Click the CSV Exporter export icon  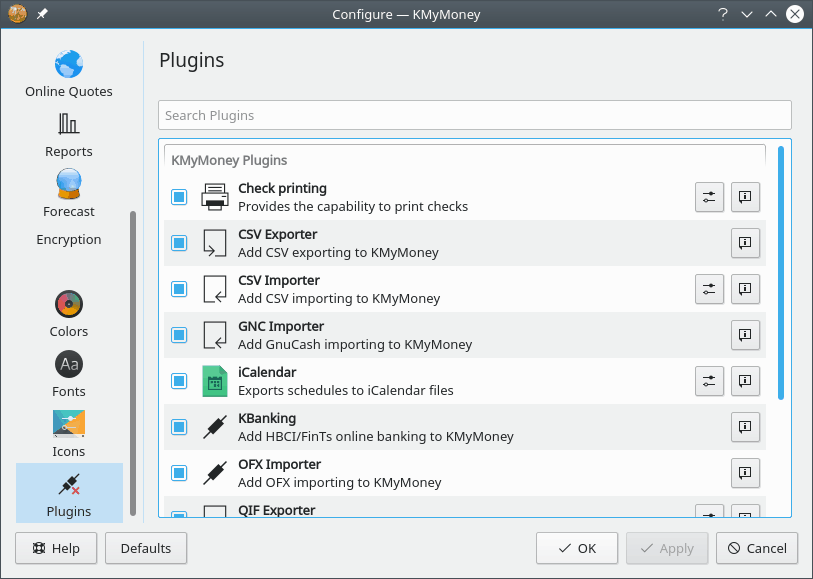(x=215, y=243)
